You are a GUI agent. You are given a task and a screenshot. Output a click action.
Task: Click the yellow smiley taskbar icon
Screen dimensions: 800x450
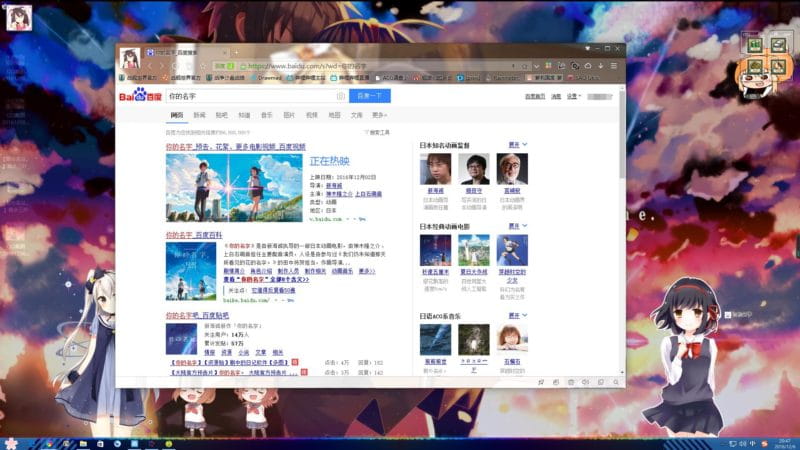168,444
